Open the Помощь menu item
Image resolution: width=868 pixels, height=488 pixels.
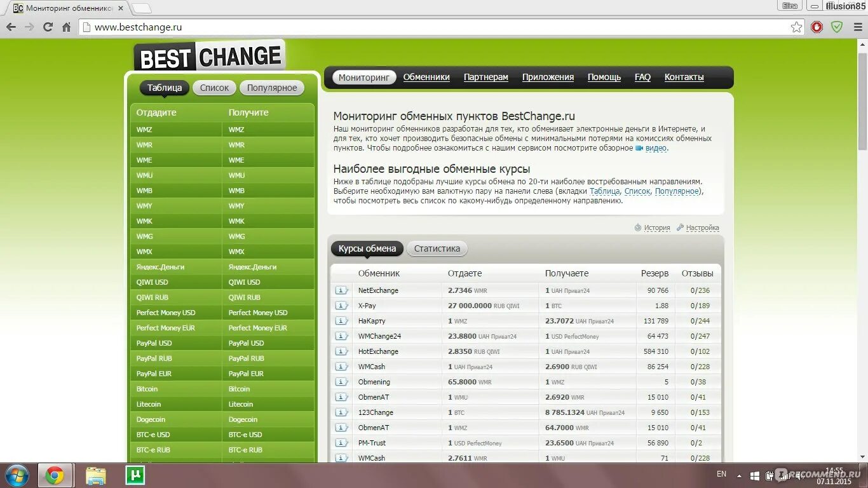coord(604,78)
